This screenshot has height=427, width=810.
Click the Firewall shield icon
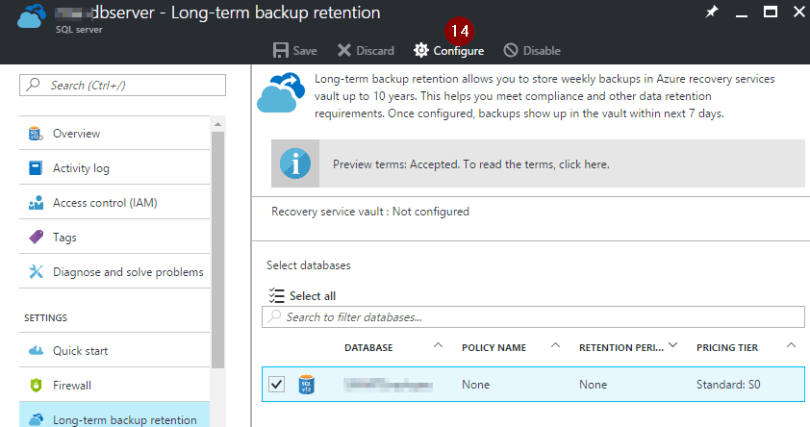36,385
